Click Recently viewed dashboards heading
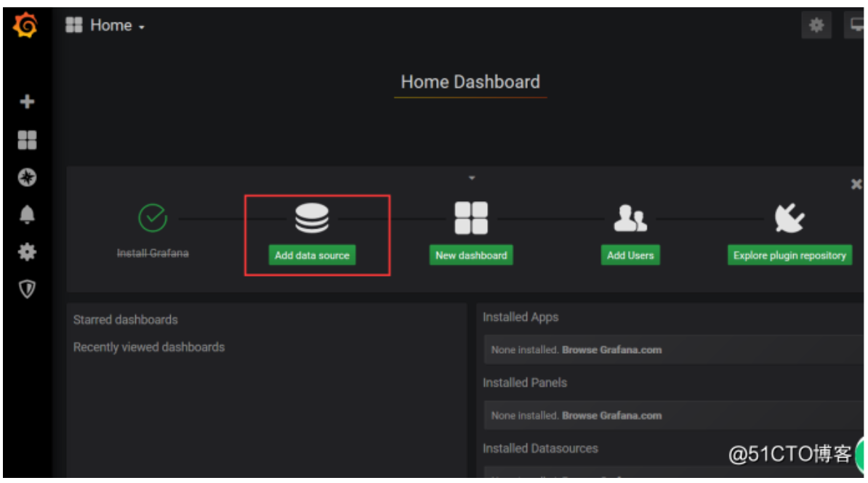 (149, 347)
